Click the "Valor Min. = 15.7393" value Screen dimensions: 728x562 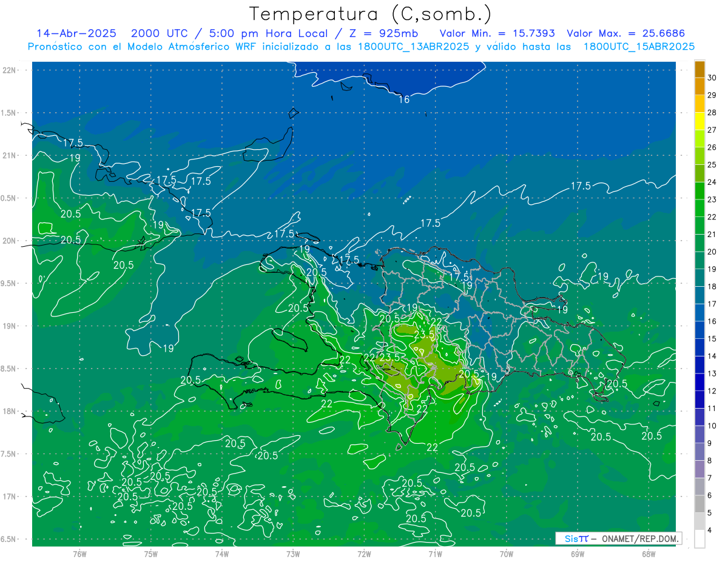497,33
